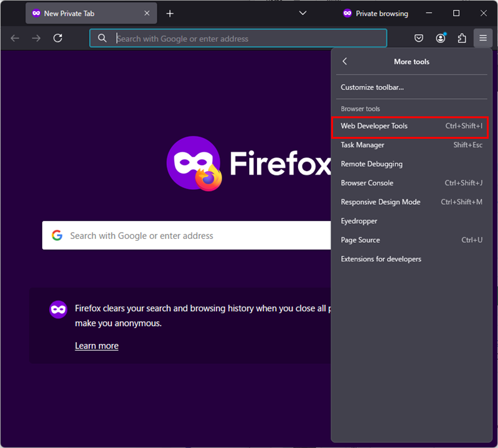Maximize the Firefox window
The height and width of the screenshot is (448, 498).
coord(456,13)
